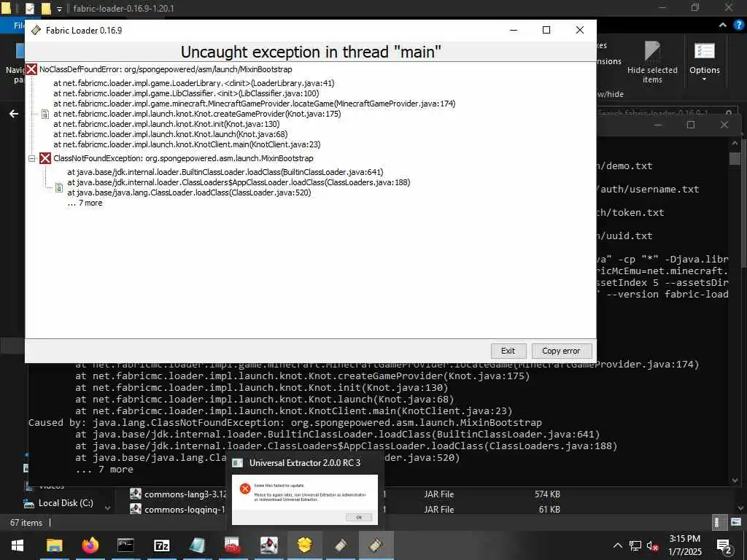The width and height of the screenshot is (747, 560).
Task: Select the '... 7 more' line in Fabric dialog
Action: (x=85, y=203)
